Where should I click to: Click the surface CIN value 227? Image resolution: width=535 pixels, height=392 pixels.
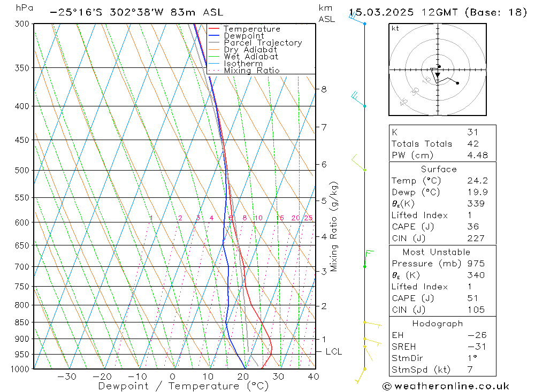coord(476,238)
